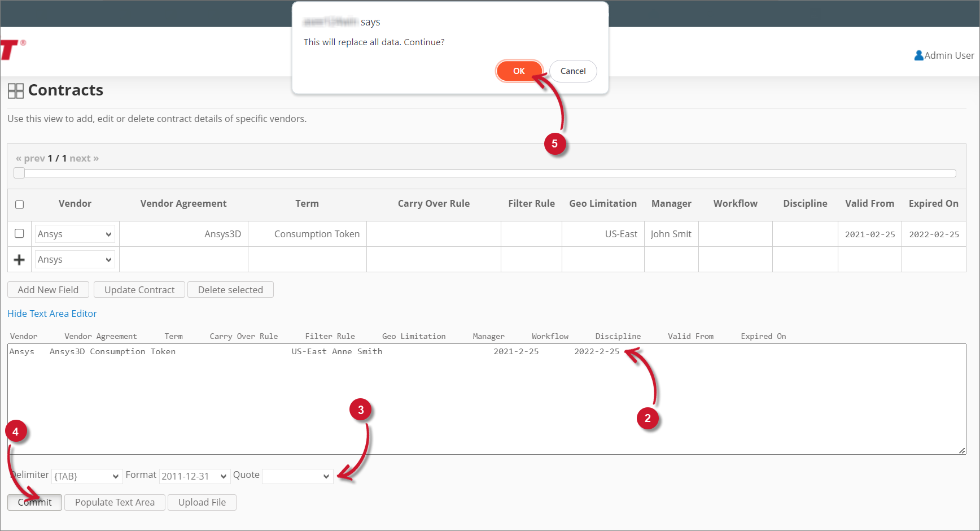This screenshot has height=531, width=980.
Task: Open the Vendor dropdown in the new contract row
Action: tap(74, 259)
